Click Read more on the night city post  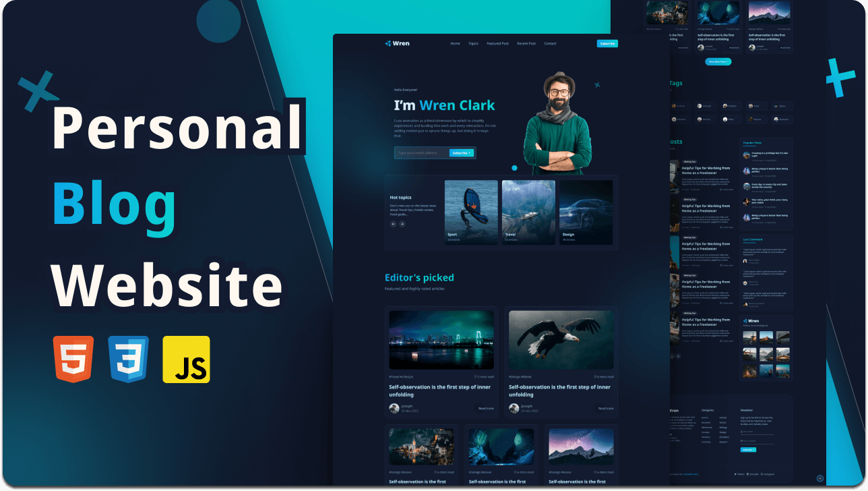tap(486, 408)
